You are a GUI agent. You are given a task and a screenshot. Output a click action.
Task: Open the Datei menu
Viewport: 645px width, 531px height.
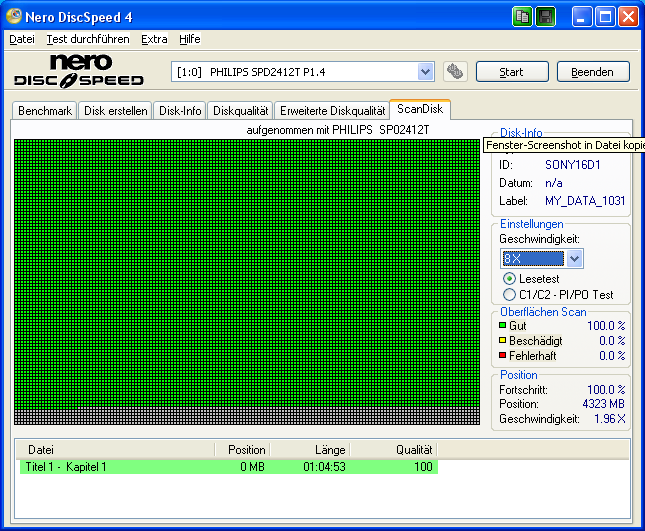(21, 39)
